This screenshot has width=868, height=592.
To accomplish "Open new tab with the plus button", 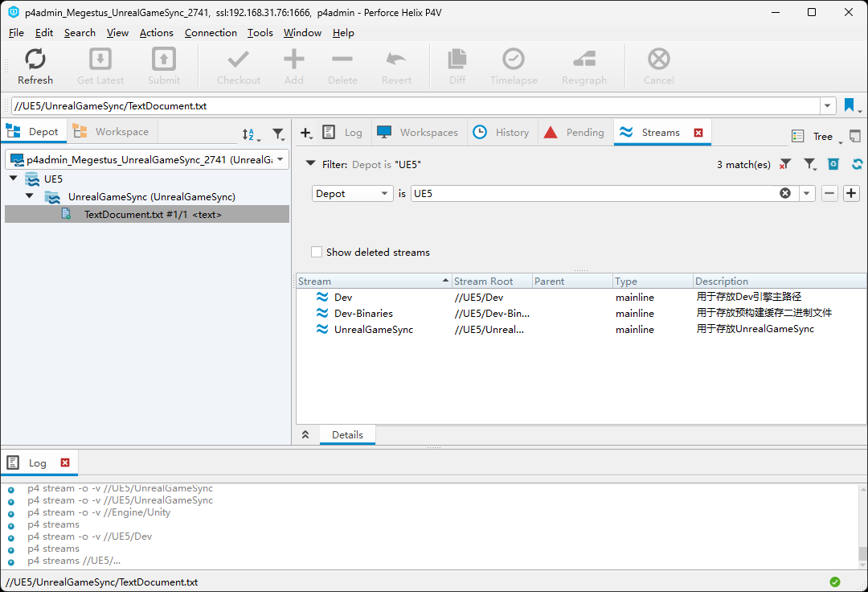I will coord(305,133).
